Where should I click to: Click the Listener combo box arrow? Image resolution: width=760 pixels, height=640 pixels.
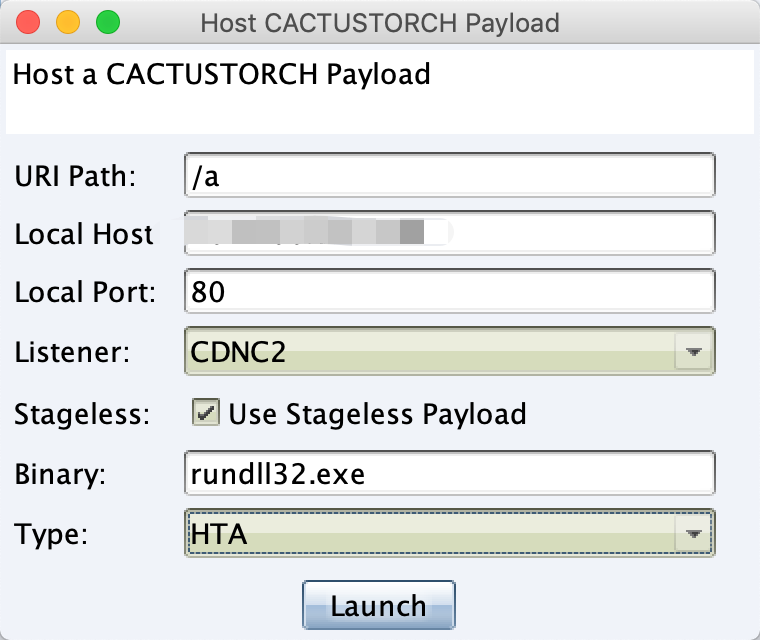pyautogui.click(x=694, y=352)
